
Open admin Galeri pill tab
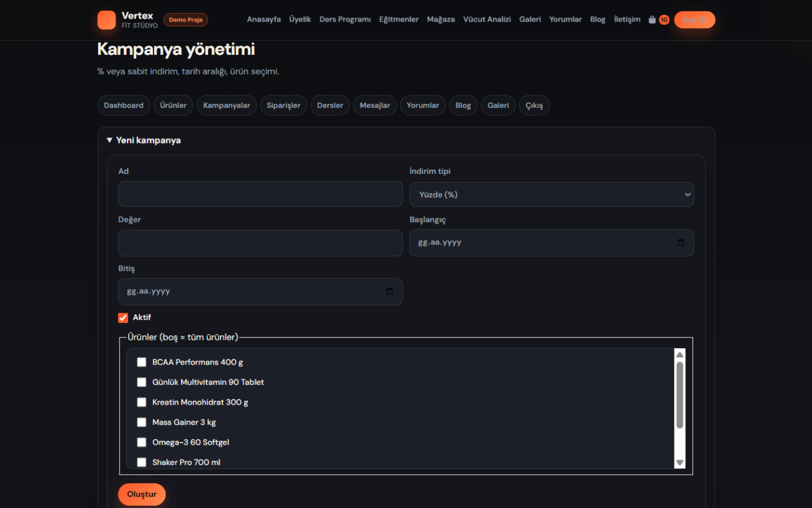tap(498, 106)
